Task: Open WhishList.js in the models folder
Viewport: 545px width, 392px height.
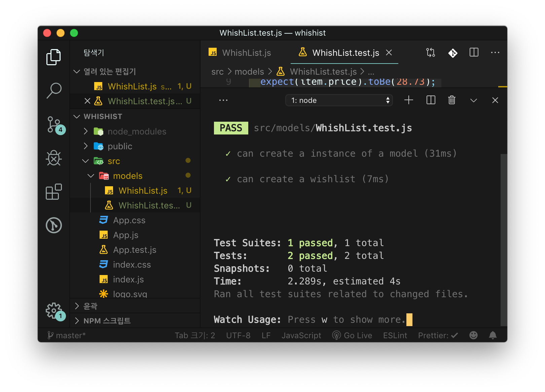Action: tap(135, 191)
